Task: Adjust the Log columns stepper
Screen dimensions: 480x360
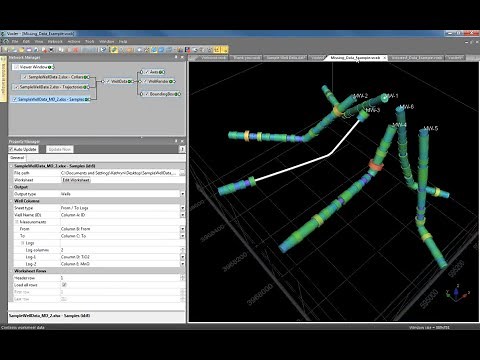Action: [182, 250]
